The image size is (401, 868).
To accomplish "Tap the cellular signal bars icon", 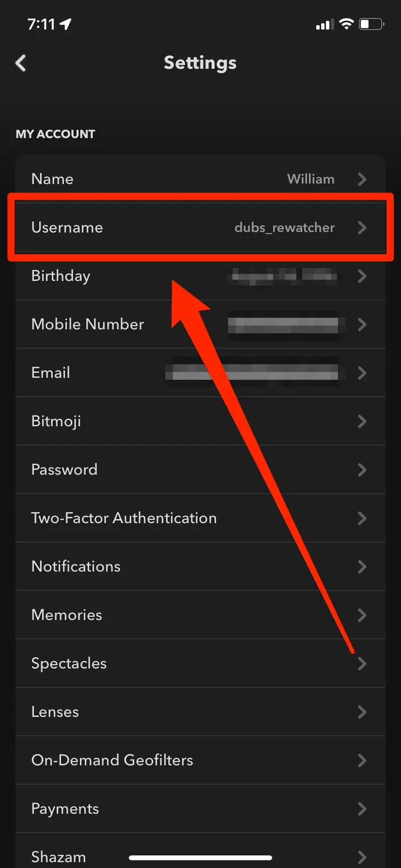I will [324, 24].
